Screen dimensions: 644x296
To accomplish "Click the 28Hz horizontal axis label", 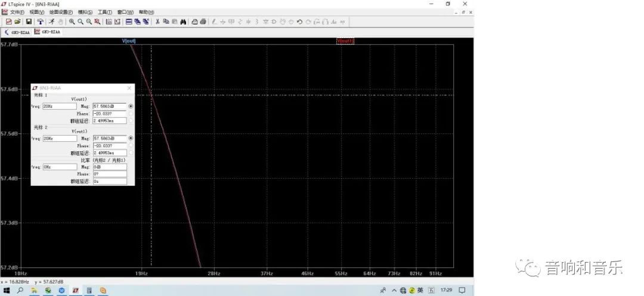I will [213, 273].
